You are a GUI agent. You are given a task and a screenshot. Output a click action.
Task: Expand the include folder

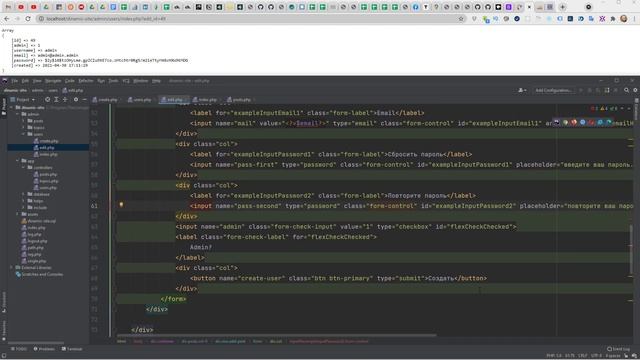point(24,208)
